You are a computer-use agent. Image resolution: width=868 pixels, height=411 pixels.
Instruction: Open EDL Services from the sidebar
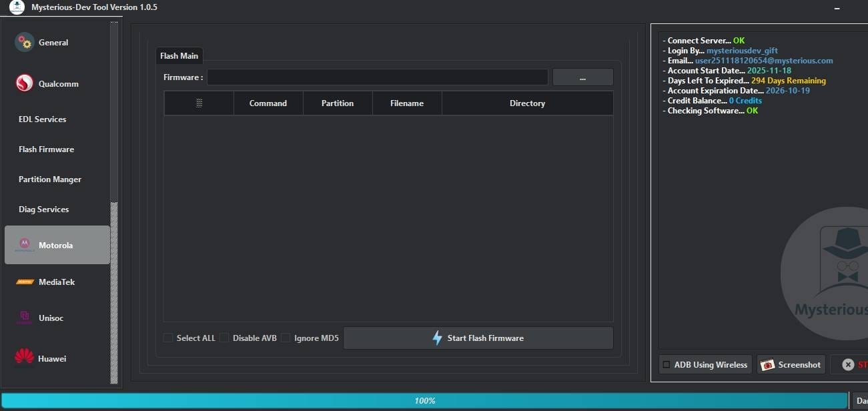[x=42, y=119]
